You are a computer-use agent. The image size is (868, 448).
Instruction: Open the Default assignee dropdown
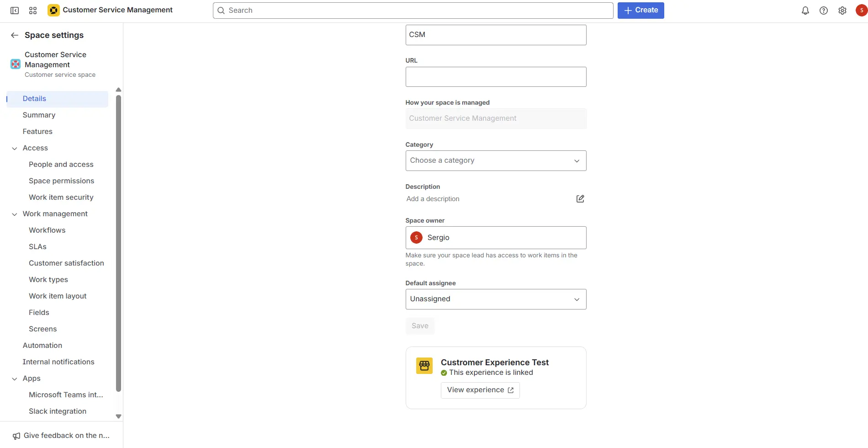tap(495, 299)
